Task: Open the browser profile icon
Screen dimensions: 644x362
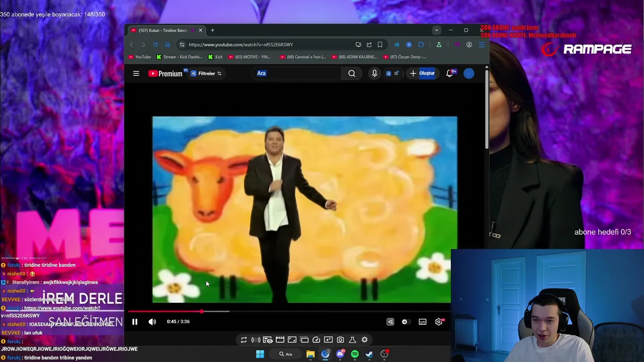Action: 469,45
